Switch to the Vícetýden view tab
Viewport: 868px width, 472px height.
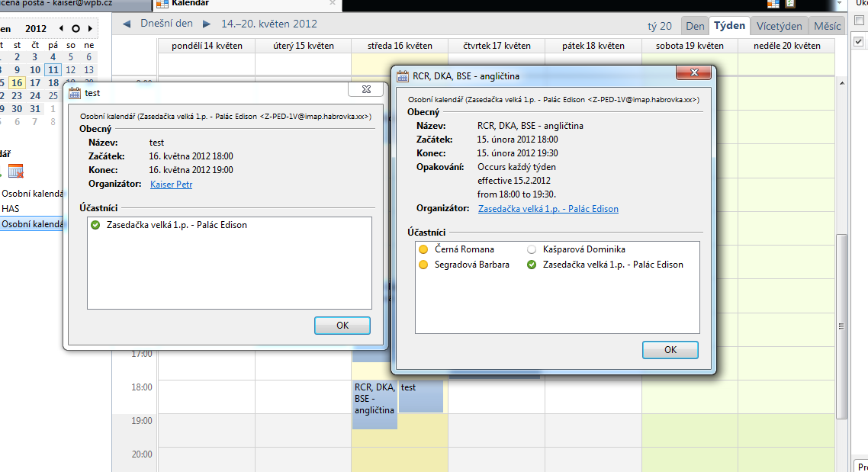coord(779,26)
